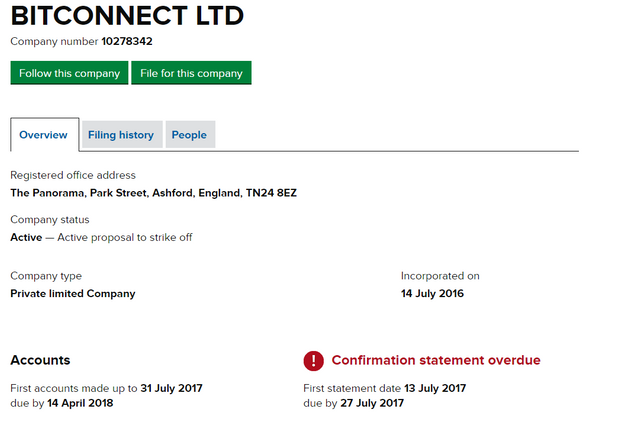This screenshot has width=640, height=448.
Task: Click the Confirmation statement overdue heading
Action: (436, 360)
